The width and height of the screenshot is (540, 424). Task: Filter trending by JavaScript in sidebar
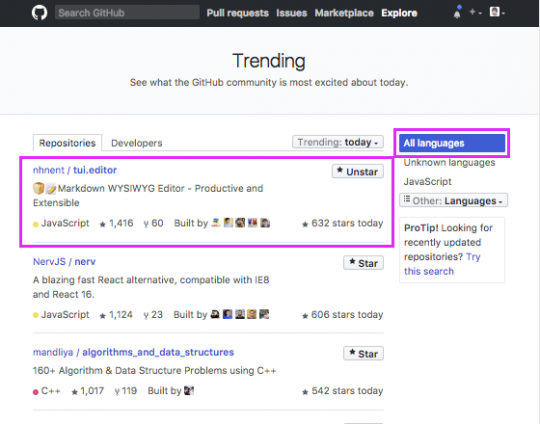(427, 182)
